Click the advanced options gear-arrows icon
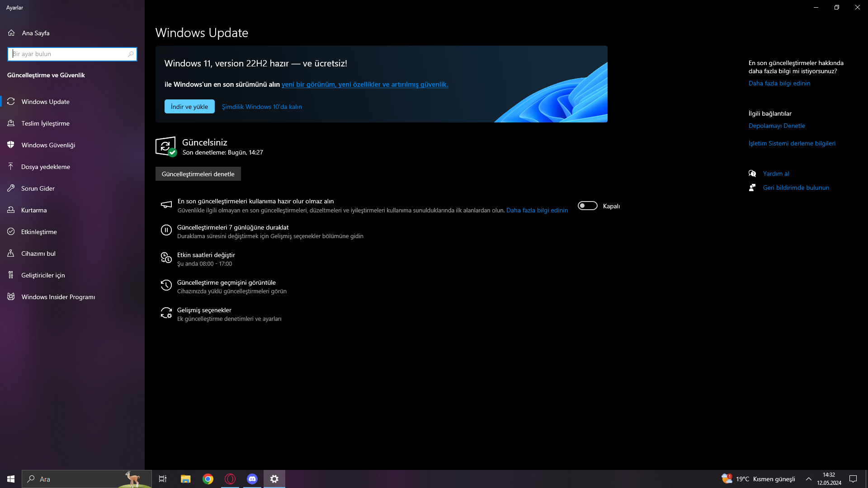The image size is (868, 488). click(x=166, y=313)
